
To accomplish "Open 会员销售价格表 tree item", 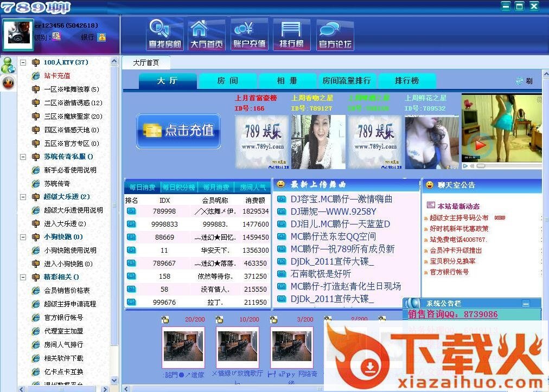I will coord(67,291).
